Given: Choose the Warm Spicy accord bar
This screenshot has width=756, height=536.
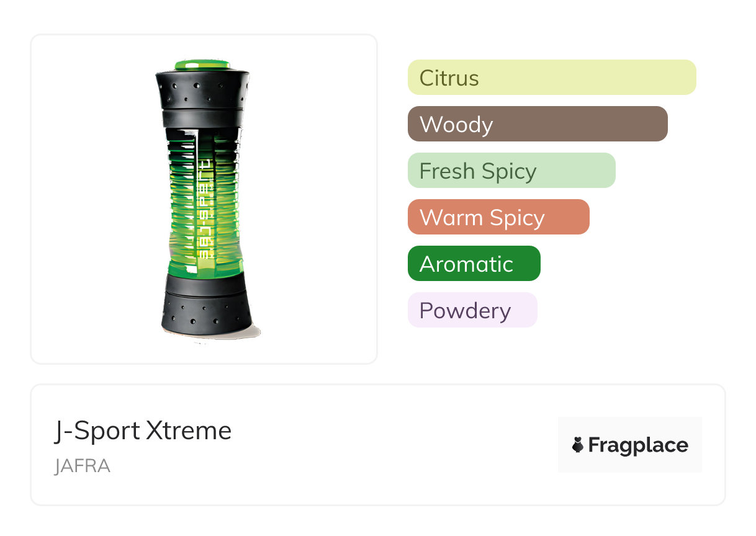Looking at the screenshot, I should click(498, 217).
